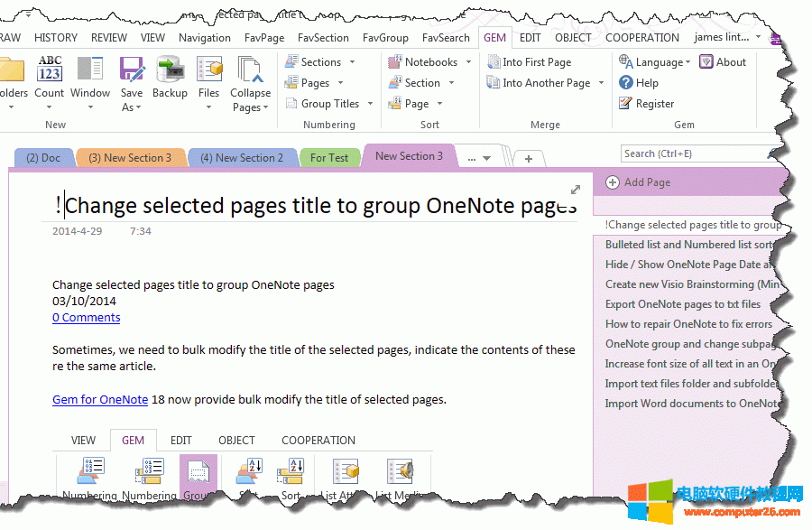Click the Backup icon
This screenshot has width=812, height=530.
170,70
